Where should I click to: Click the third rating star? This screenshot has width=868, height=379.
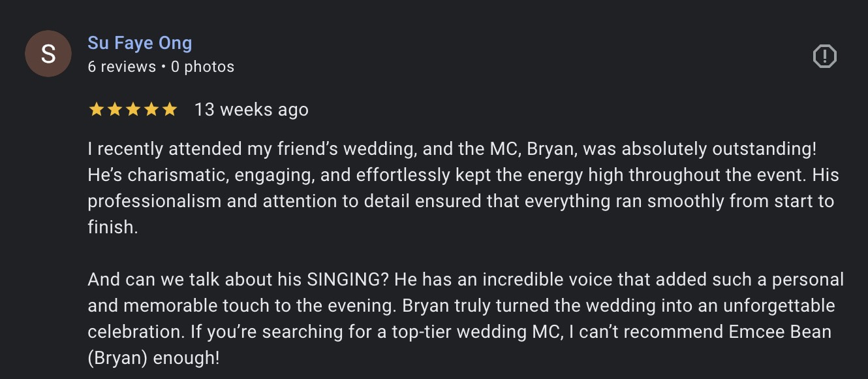tap(132, 110)
